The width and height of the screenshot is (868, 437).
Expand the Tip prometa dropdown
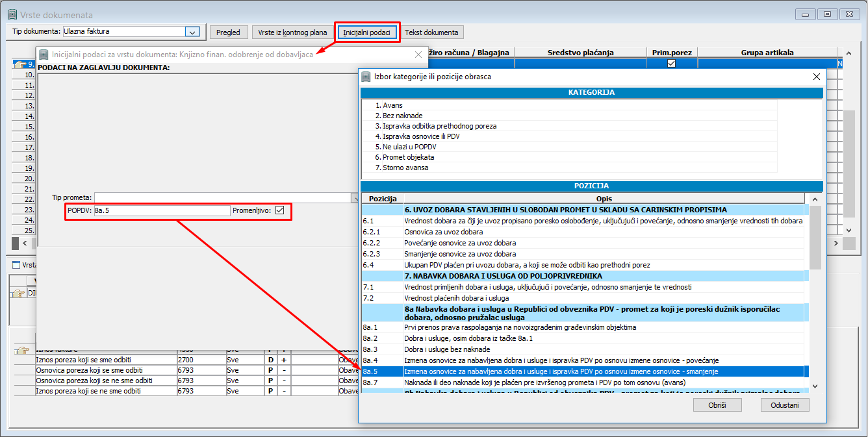coord(355,197)
